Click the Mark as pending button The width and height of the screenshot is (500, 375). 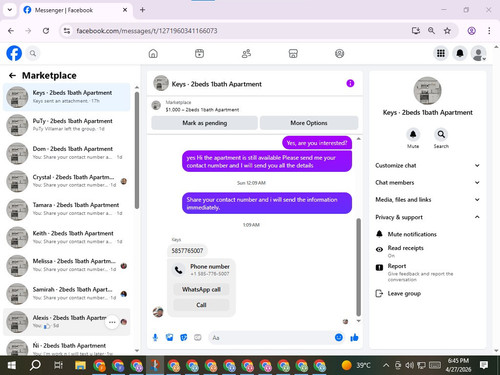[204, 123]
